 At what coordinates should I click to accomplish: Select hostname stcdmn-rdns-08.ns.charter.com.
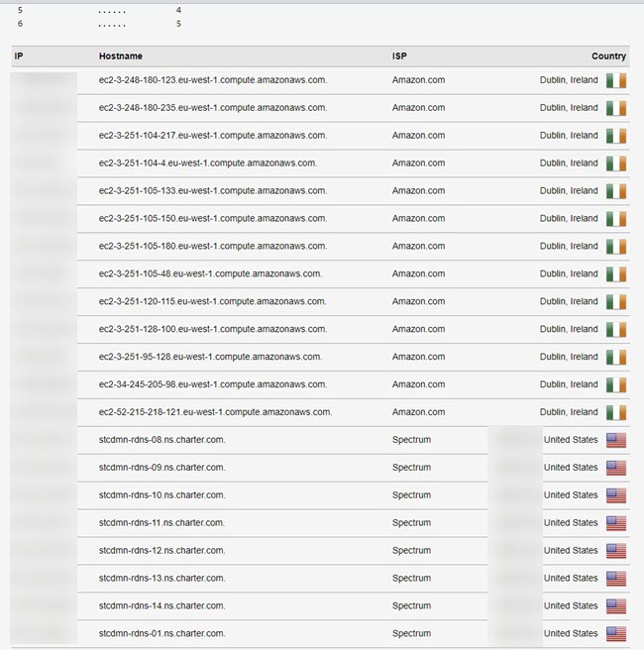(x=162, y=440)
